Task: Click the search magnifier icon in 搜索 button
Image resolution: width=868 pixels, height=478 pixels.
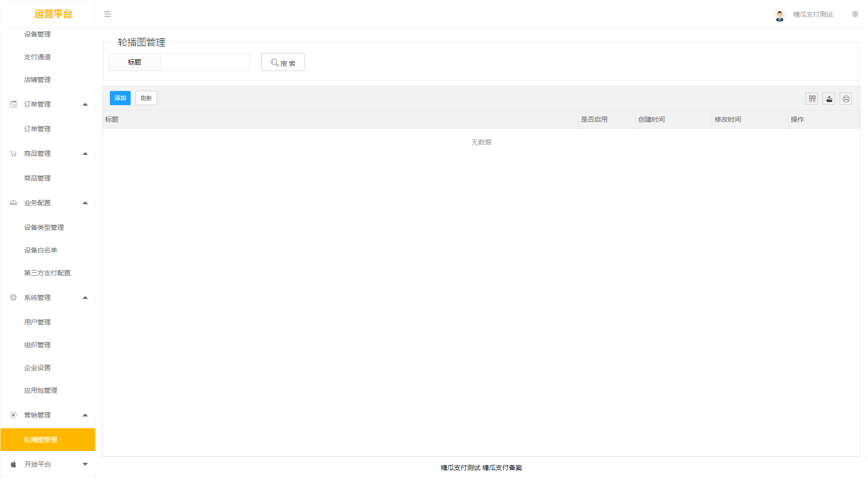Action: coord(274,62)
